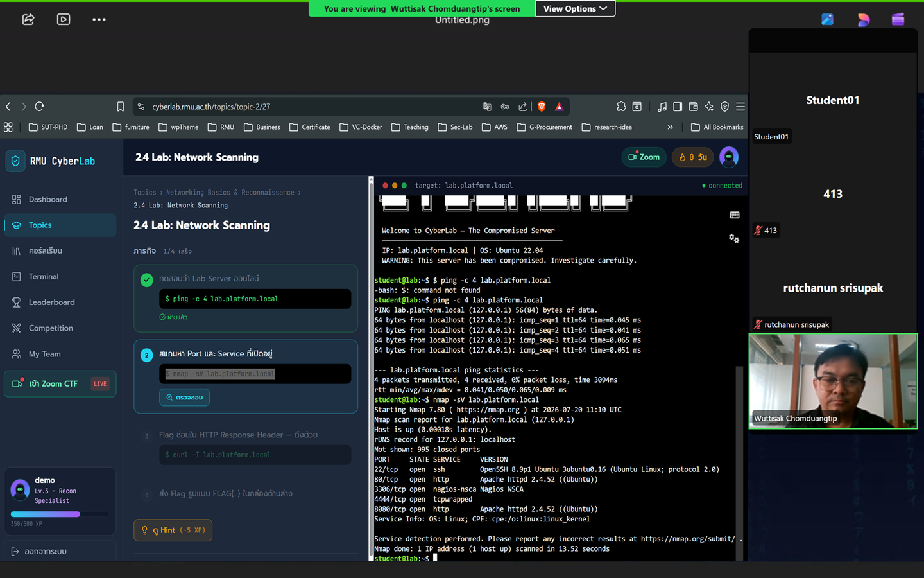This screenshot has height=578, width=924.
Task: Click the yellow dot in terminal title bar
Action: (395, 186)
